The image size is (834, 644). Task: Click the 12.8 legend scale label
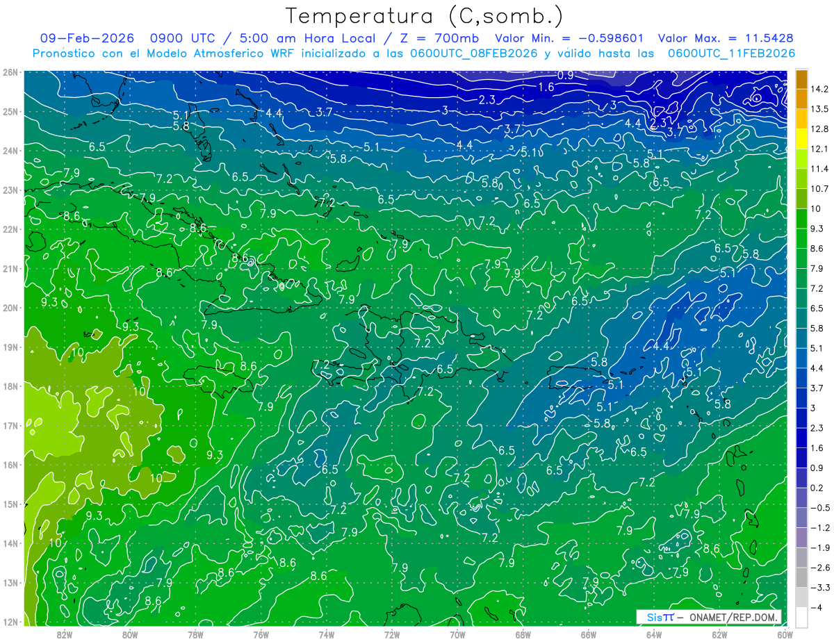(x=819, y=129)
